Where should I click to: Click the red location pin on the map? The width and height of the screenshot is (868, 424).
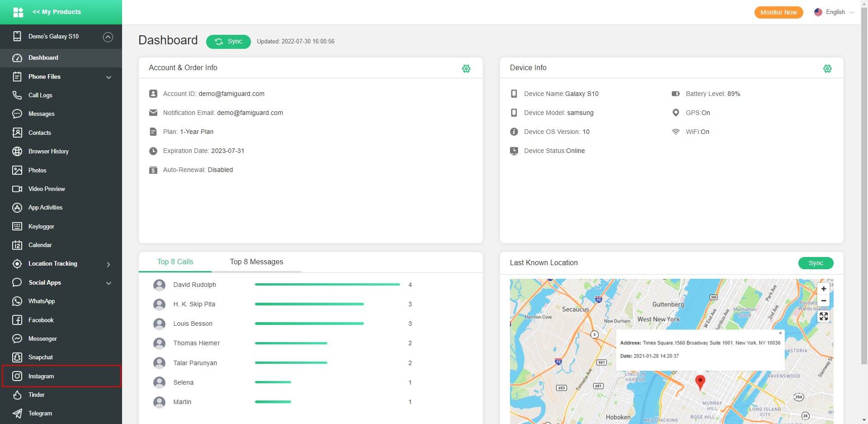[x=700, y=382]
